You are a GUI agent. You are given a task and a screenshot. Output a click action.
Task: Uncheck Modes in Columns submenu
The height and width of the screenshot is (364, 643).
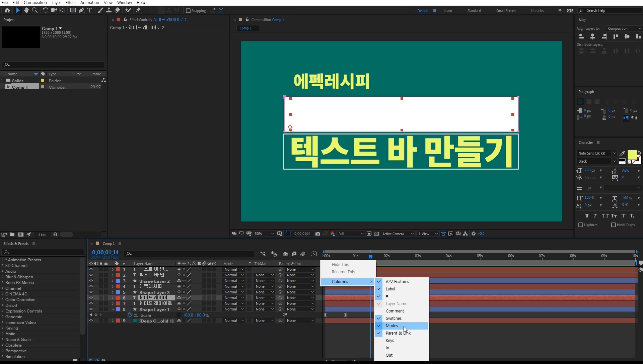pos(391,326)
